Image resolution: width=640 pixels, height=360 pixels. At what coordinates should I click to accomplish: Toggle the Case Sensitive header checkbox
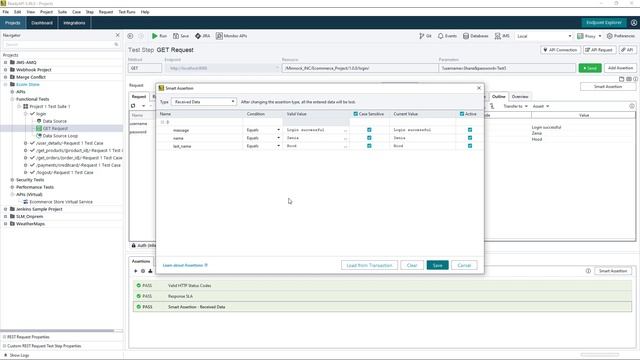[356, 114]
